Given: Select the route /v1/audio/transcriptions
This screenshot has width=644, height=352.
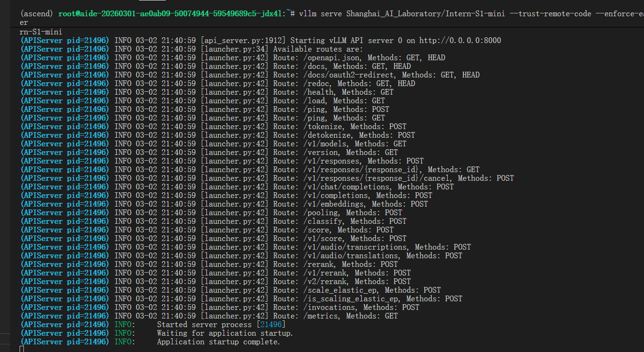Looking at the screenshot, I should tap(355, 247).
